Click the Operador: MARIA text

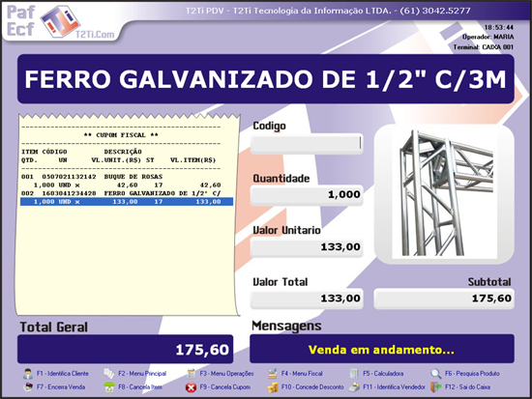tap(488, 37)
